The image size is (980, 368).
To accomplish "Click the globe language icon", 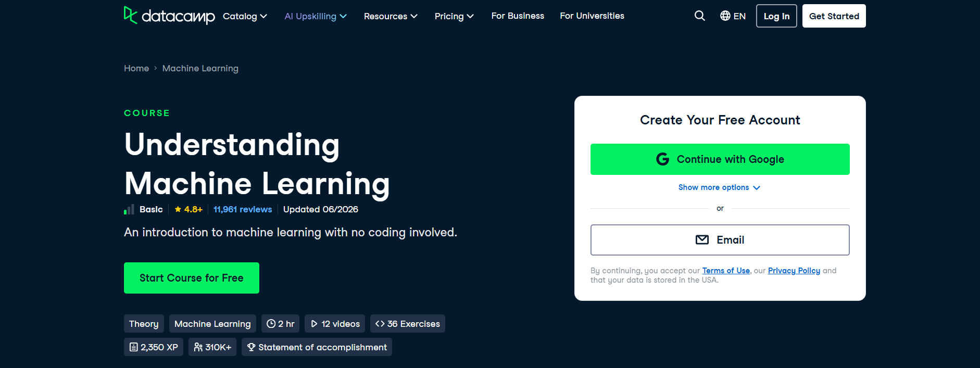I will click(x=725, y=16).
